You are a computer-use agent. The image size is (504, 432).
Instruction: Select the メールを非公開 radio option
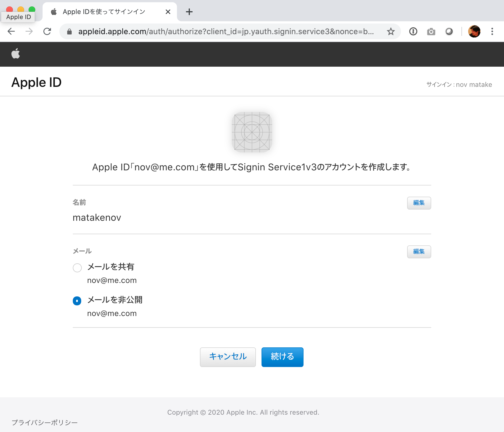77,301
